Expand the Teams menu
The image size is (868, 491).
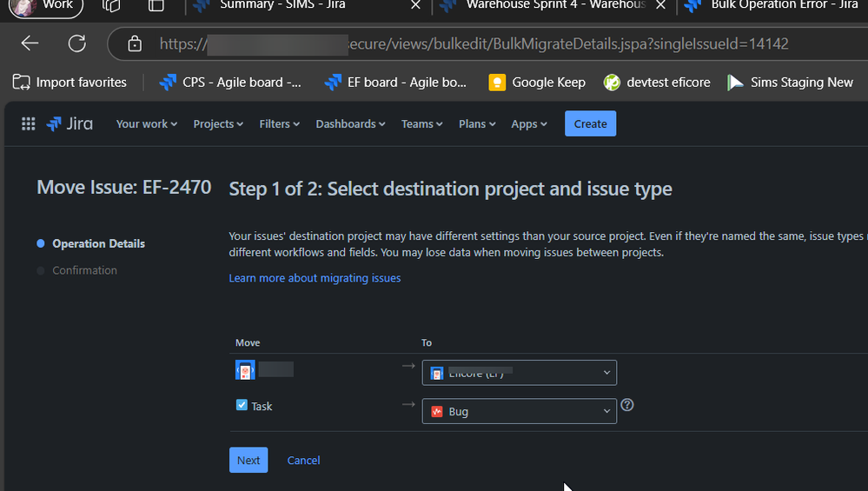[x=421, y=124]
